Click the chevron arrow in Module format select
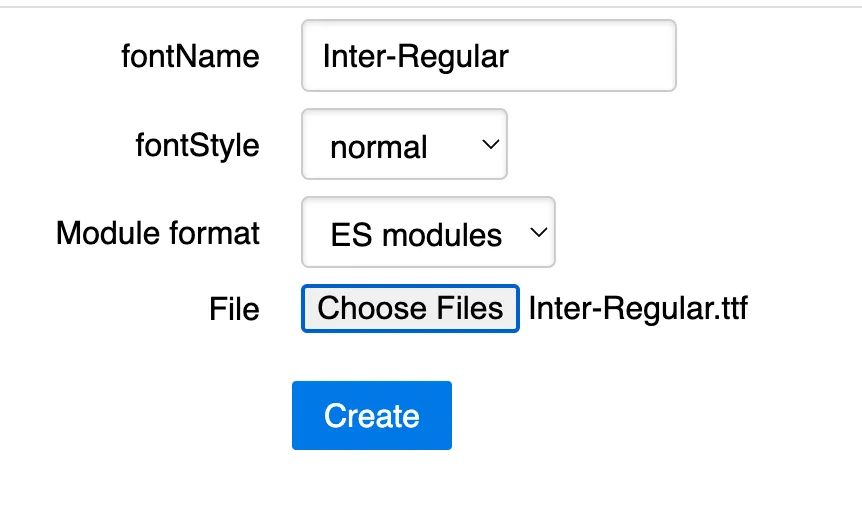This screenshot has width=862, height=532. (538, 233)
